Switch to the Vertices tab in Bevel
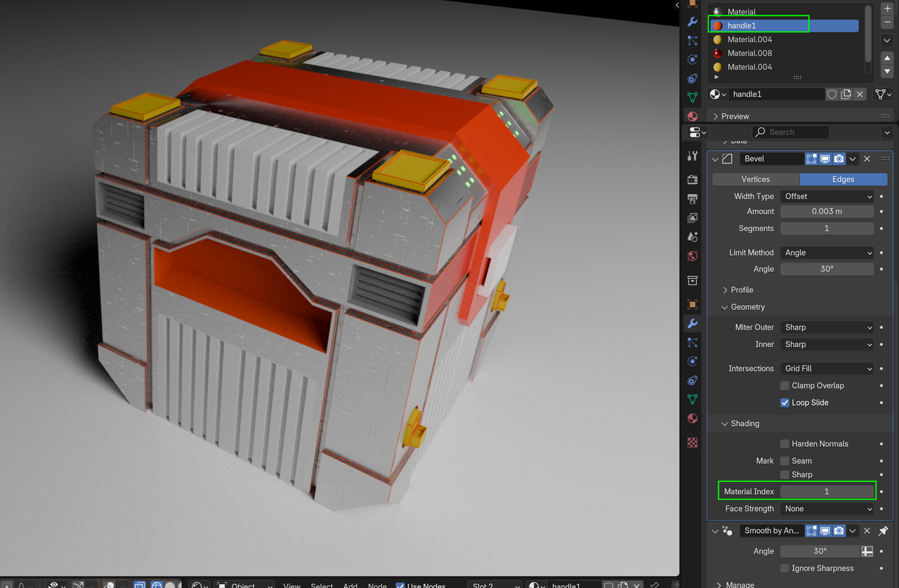 pyautogui.click(x=755, y=179)
